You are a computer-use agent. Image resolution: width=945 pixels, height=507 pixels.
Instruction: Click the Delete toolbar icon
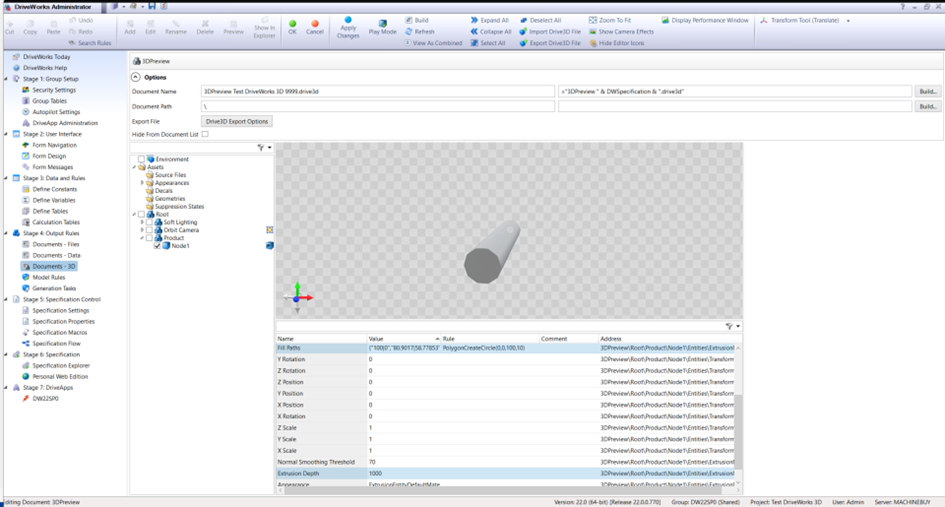(205, 28)
